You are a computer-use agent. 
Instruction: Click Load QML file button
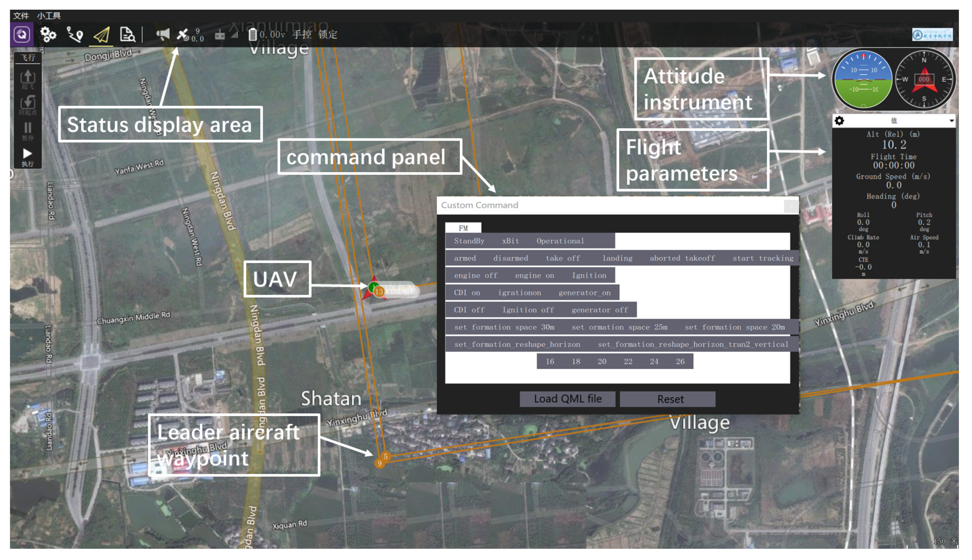(567, 399)
